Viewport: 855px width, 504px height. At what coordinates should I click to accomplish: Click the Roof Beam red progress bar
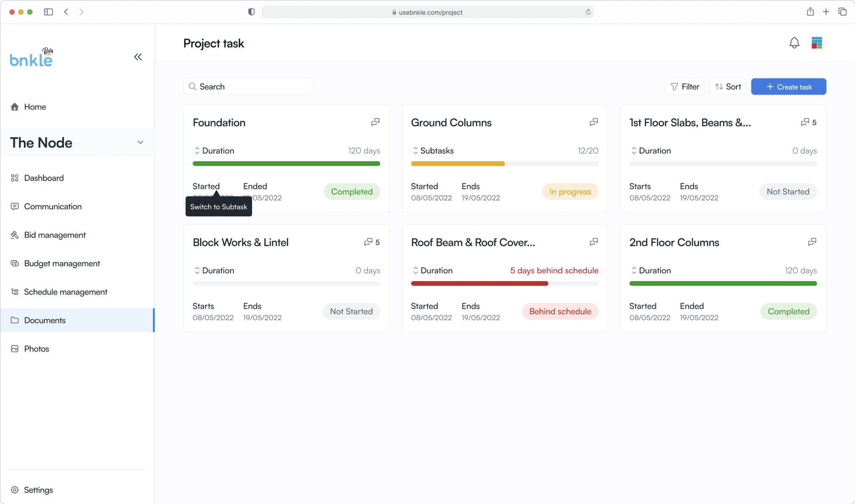coord(480,283)
